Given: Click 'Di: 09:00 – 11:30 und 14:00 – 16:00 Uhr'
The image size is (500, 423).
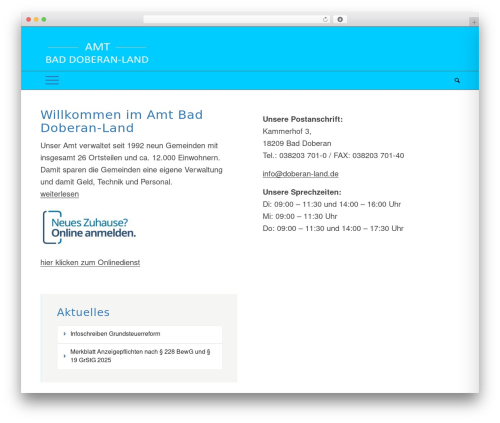Looking at the screenshot, I should point(332,204).
